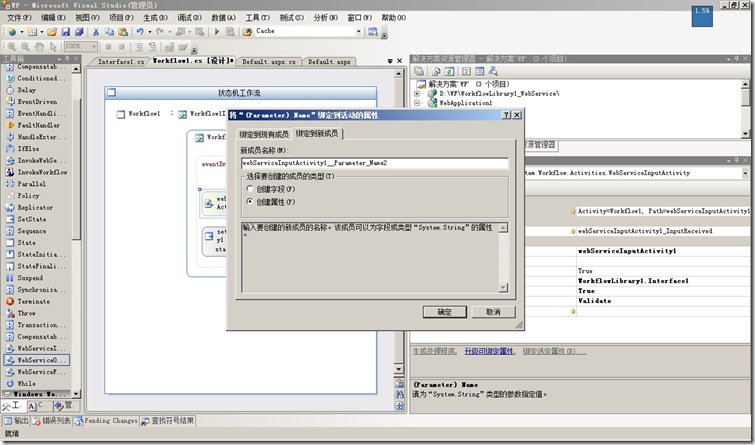Click the Copy icon in the toolbar

(109, 32)
